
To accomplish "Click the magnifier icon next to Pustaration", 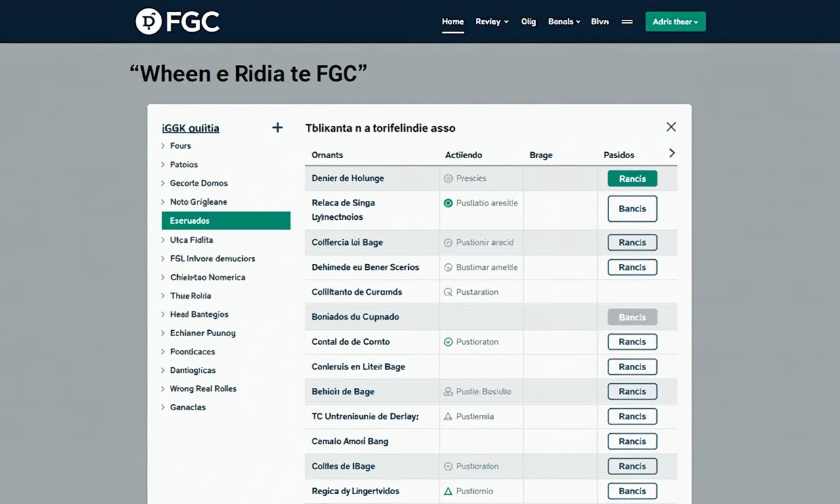I will pyautogui.click(x=448, y=291).
